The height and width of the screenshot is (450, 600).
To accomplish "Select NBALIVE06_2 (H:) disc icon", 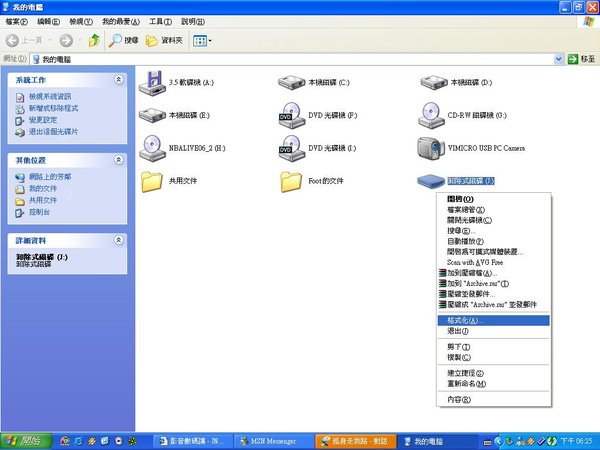I will tap(152, 148).
